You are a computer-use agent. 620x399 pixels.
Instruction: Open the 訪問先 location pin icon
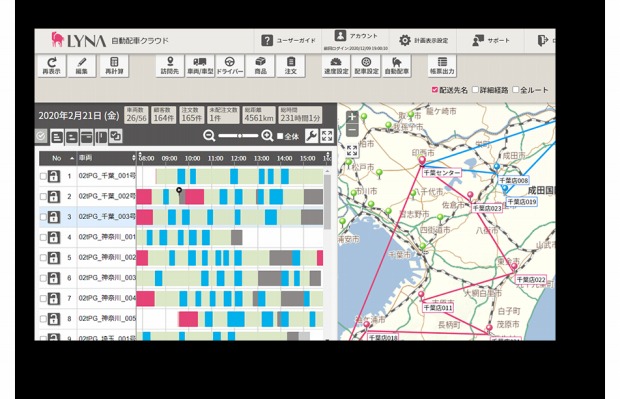(x=170, y=66)
